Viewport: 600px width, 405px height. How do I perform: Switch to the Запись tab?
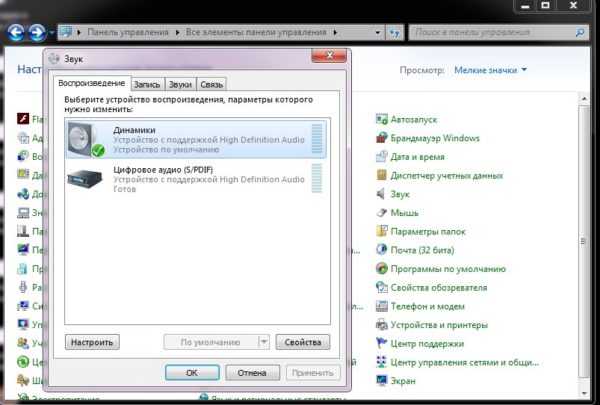tap(147, 85)
